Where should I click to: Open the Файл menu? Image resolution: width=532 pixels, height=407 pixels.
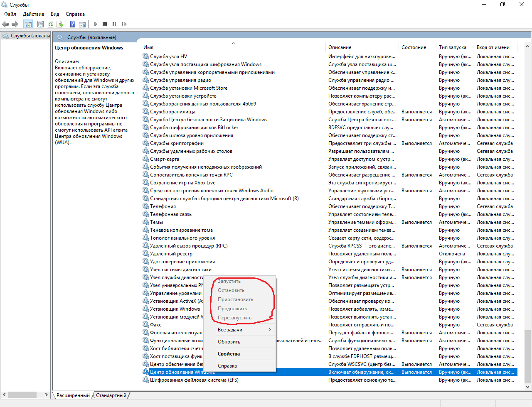[10, 14]
